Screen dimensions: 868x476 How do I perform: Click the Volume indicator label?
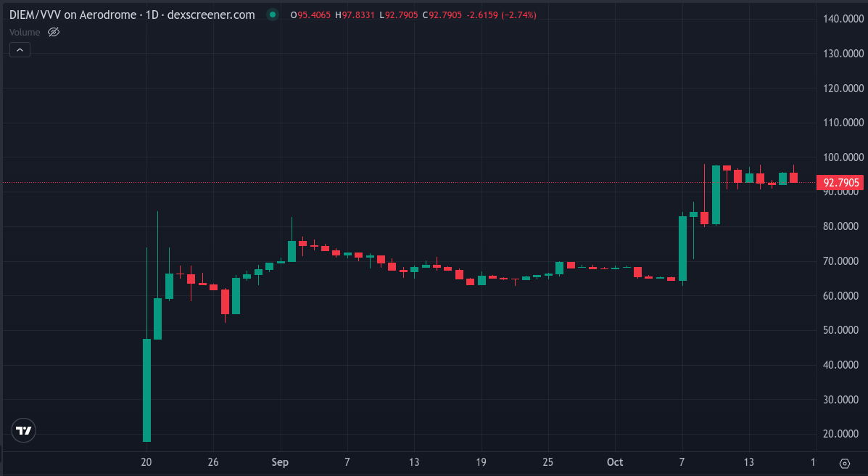click(x=25, y=32)
